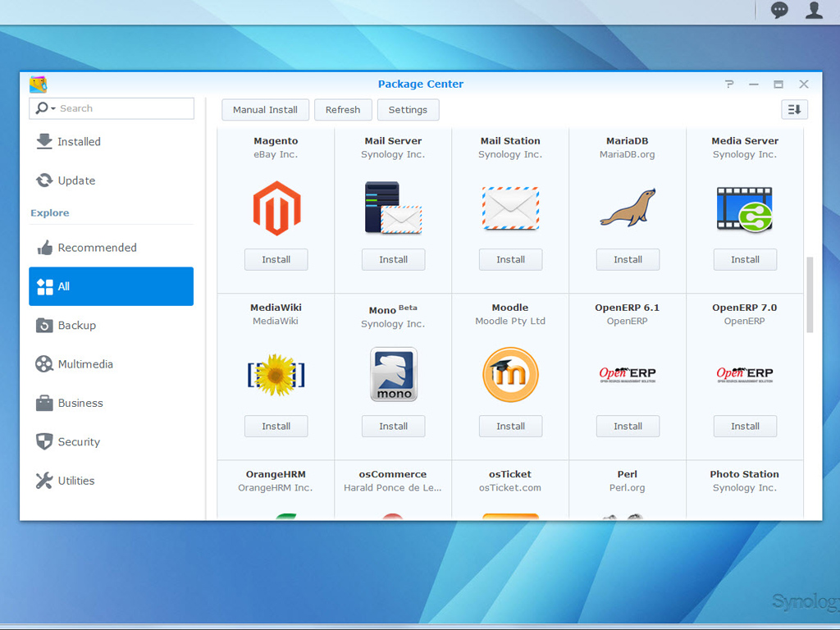Open the chat notifications icon
The height and width of the screenshot is (630, 840).
click(779, 10)
